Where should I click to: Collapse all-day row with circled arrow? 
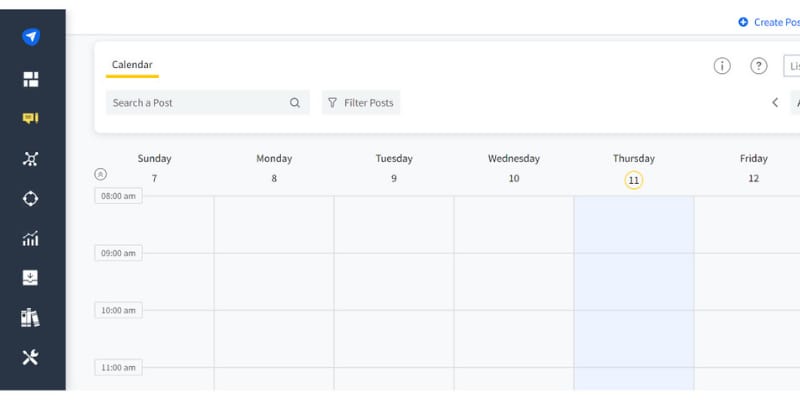tap(100, 174)
